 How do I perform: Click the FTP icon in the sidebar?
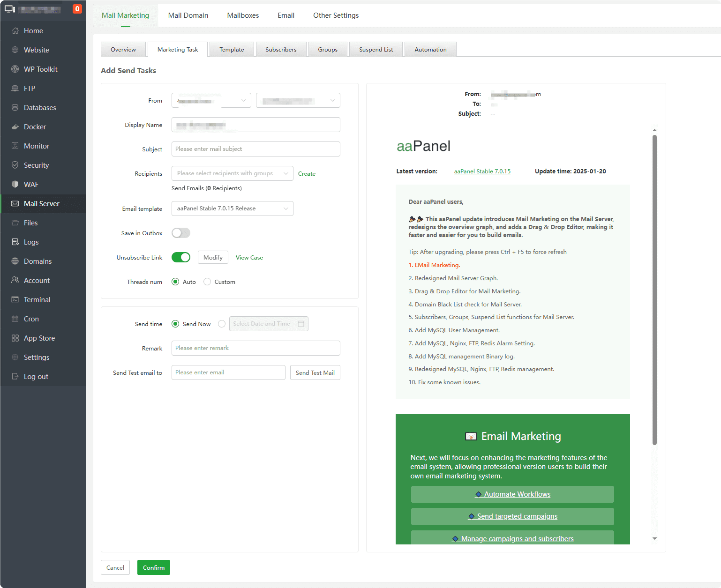(x=15, y=89)
